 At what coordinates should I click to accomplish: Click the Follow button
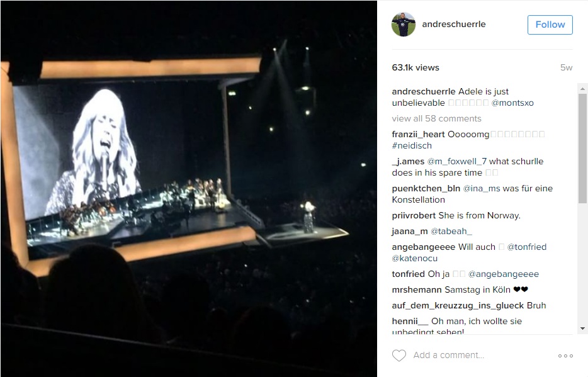[550, 25]
